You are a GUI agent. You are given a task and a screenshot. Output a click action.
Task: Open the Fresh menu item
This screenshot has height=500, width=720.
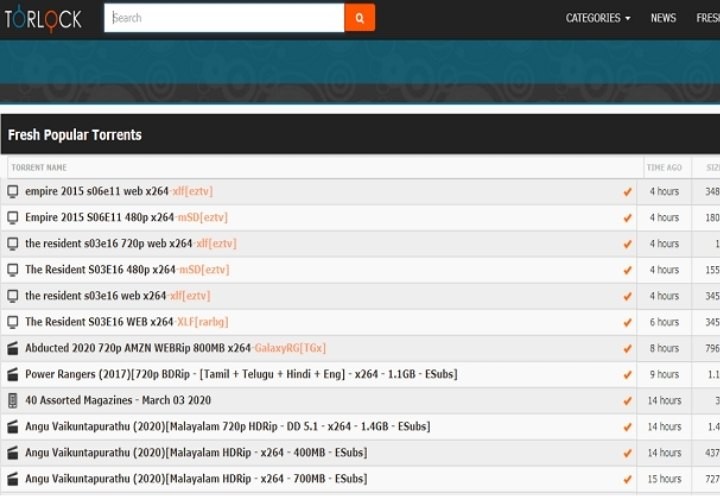point(707,18)
